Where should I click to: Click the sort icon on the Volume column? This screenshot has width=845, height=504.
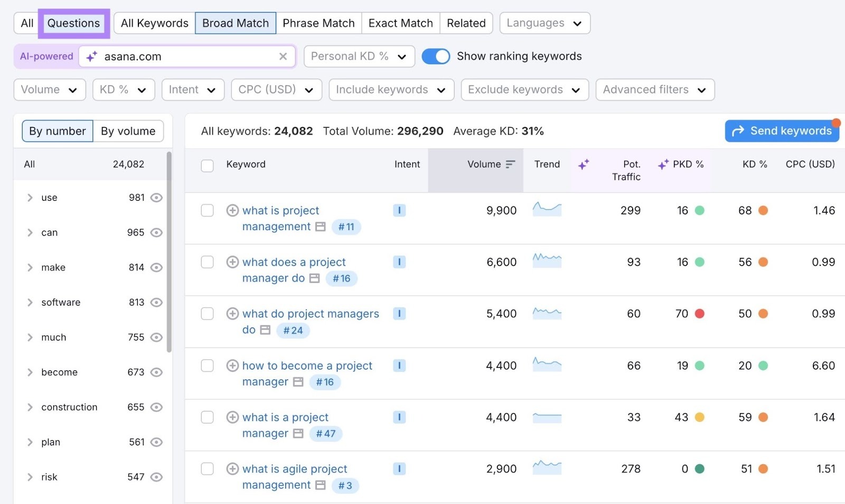pos(510,164)
